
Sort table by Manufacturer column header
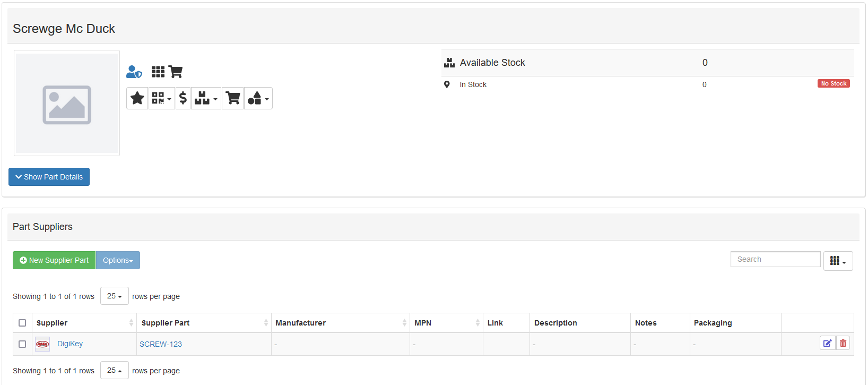(x=300, y=323)
